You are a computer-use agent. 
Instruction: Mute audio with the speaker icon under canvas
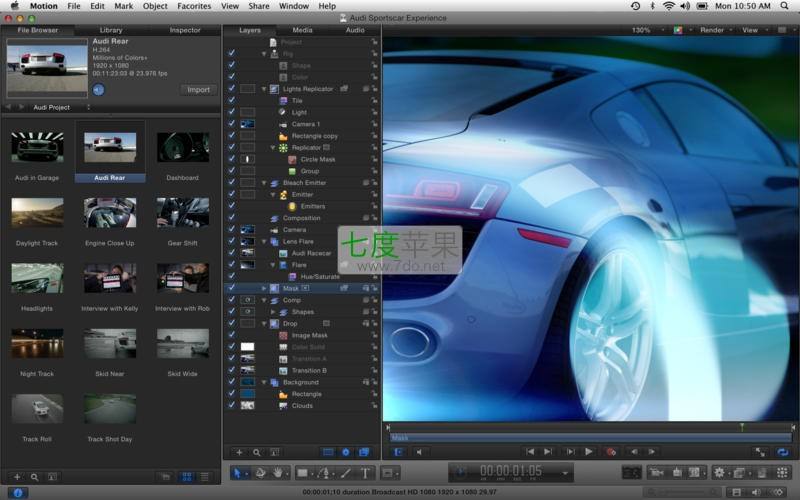419,452
